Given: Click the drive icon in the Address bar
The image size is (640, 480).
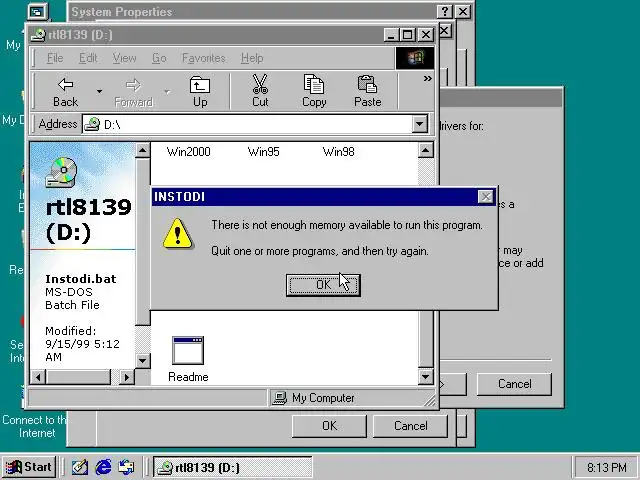Looking at the screenshot, I should point(92,124).
